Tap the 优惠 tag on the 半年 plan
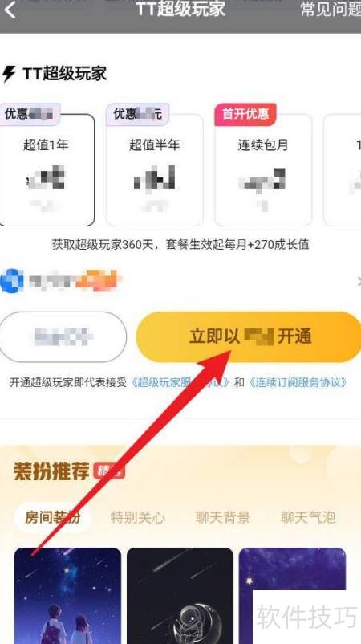 pos(137,114)
